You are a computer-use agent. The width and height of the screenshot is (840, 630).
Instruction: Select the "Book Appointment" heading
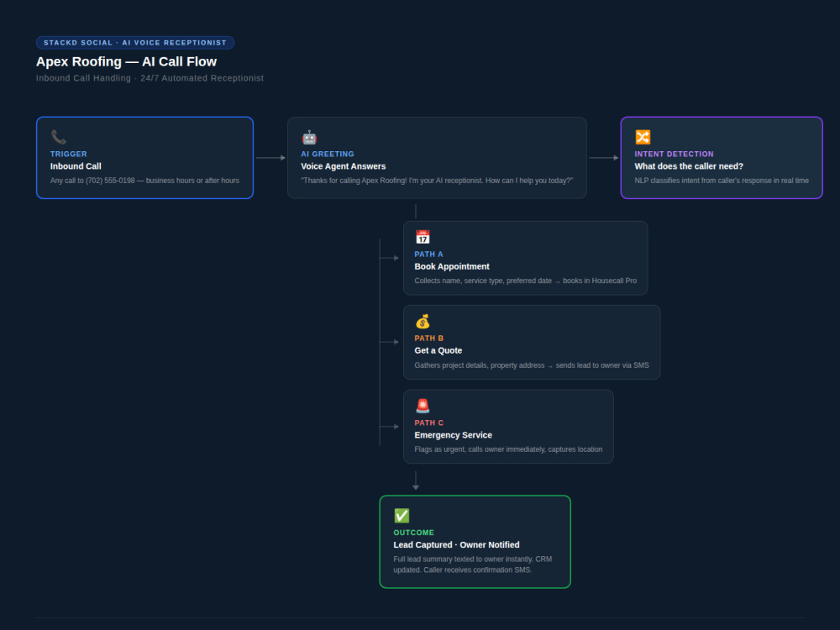[x=452, y=266]
